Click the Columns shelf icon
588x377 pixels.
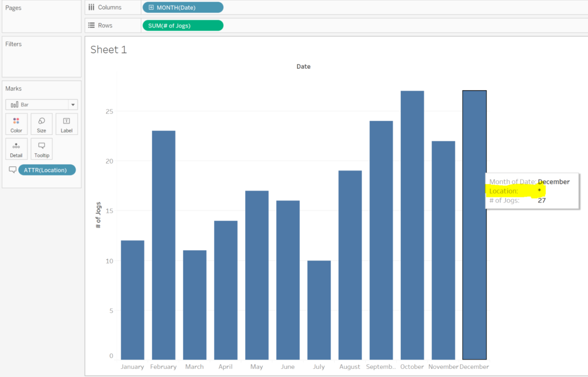[91, 7]
